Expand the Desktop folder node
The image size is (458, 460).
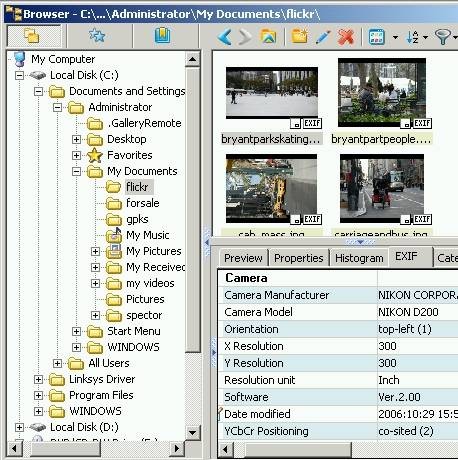point(76,139)
